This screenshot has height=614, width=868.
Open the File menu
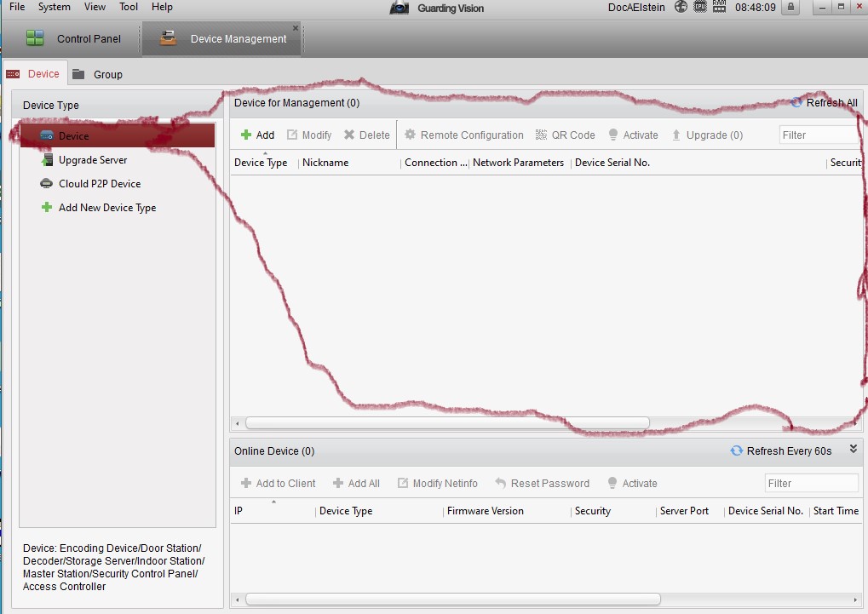pyautogui.click(x=17, y=7)
